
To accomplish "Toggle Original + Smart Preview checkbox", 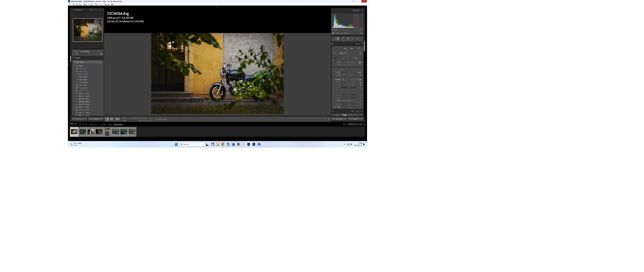I will click(333, 33).
